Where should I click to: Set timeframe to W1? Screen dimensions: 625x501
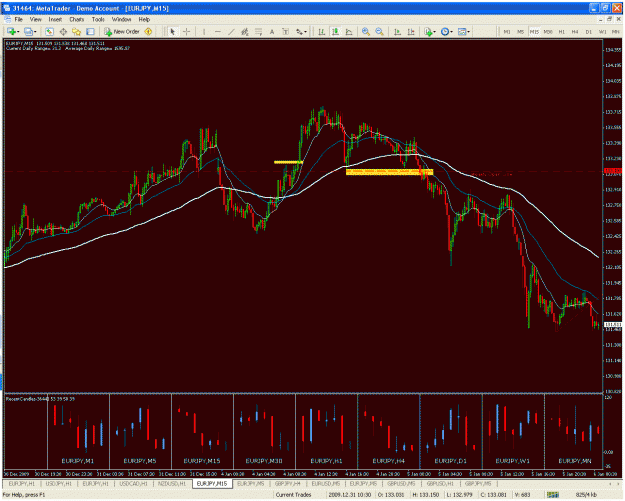pyautogui.click(x=602, y=31)
